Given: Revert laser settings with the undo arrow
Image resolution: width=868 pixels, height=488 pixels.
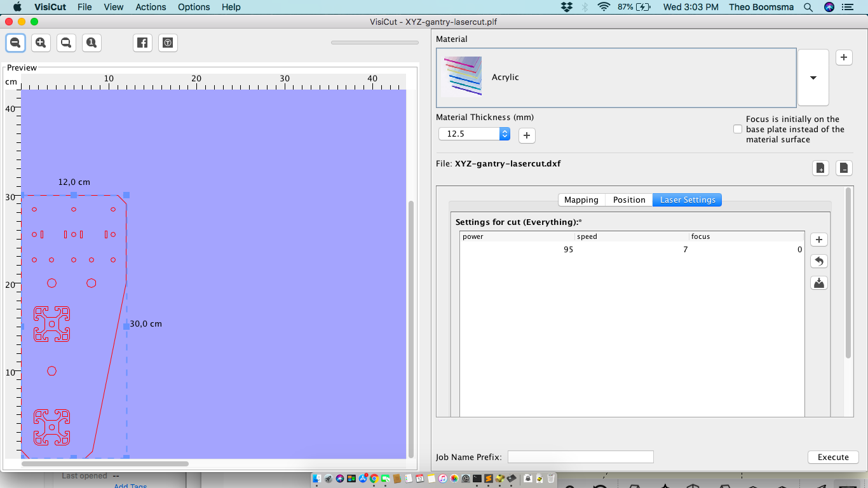Looking at the screenshot, I should pos(819,261).
